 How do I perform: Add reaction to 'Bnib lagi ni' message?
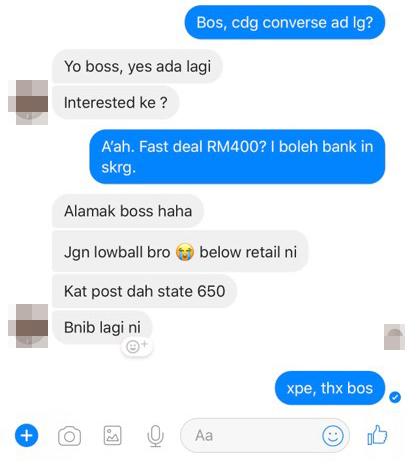[137, 346]
